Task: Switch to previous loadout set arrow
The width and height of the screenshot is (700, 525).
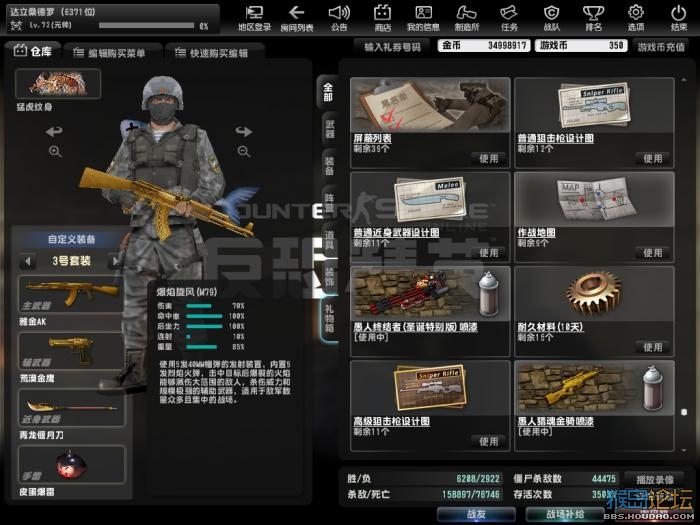Action: 28,261
